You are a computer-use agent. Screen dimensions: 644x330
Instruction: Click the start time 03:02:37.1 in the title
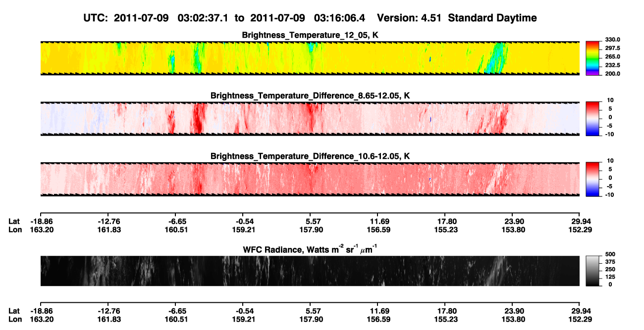203,18
